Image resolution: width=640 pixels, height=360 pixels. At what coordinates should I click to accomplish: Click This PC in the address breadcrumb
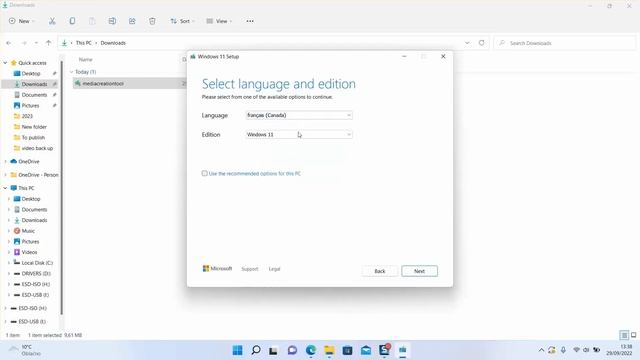point(84,43)
